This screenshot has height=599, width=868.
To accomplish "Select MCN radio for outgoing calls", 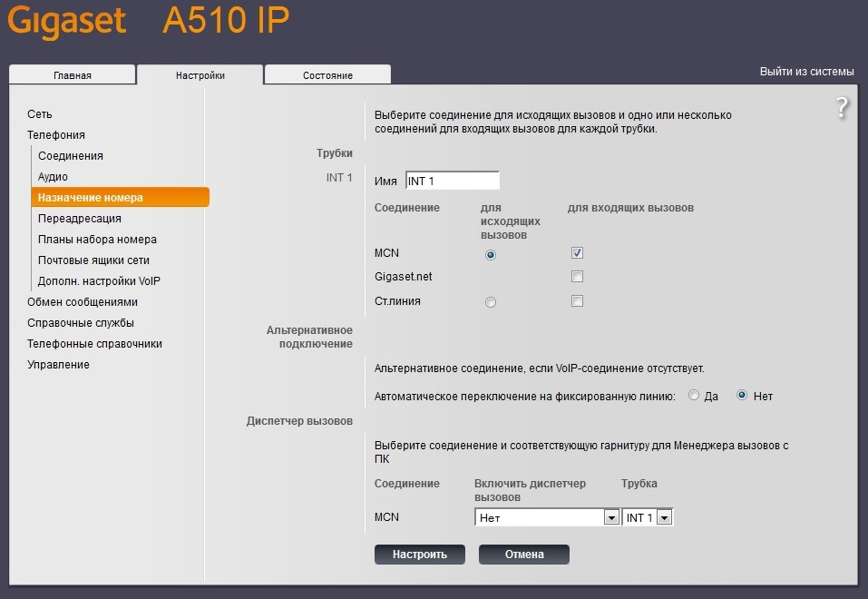I will [491, 255].
